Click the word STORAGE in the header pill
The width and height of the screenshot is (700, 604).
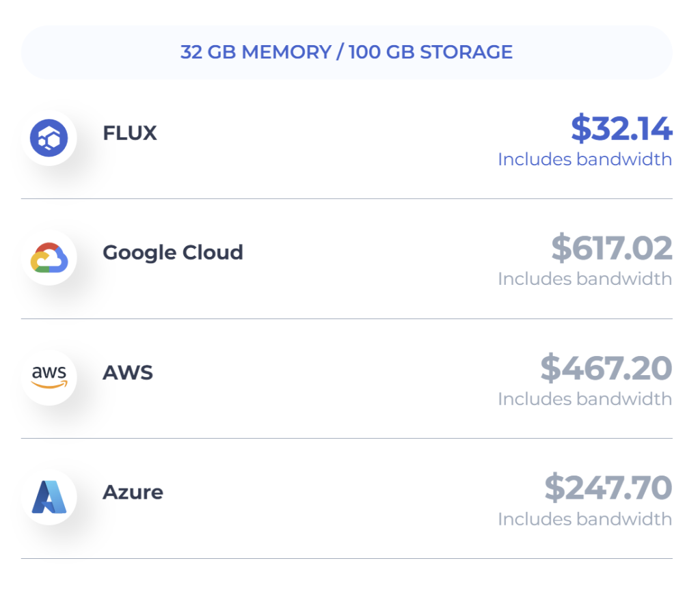[x=466, y=53]
